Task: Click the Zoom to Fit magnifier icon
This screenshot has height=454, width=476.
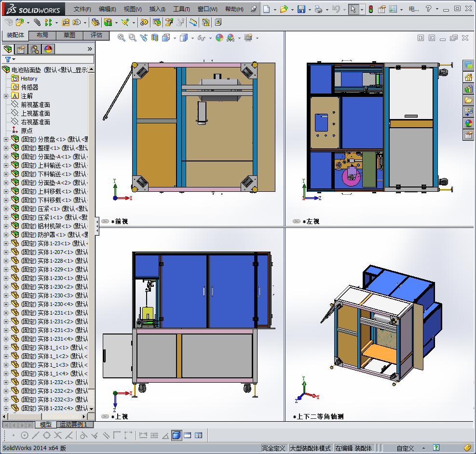Action: (121, 38)
